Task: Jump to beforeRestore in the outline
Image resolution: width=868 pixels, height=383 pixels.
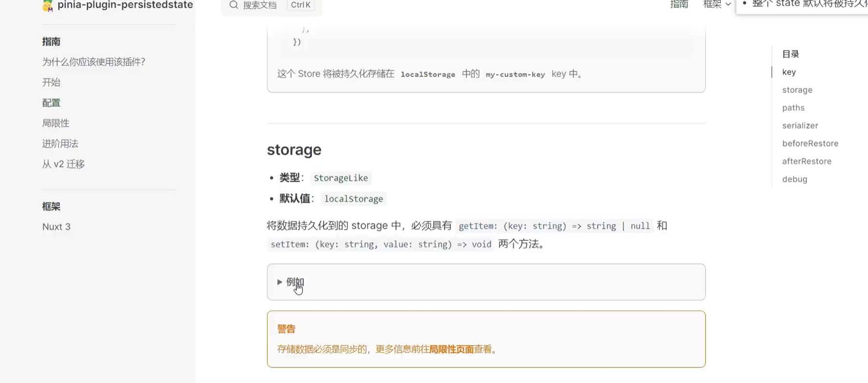Action: coord(810,143)
